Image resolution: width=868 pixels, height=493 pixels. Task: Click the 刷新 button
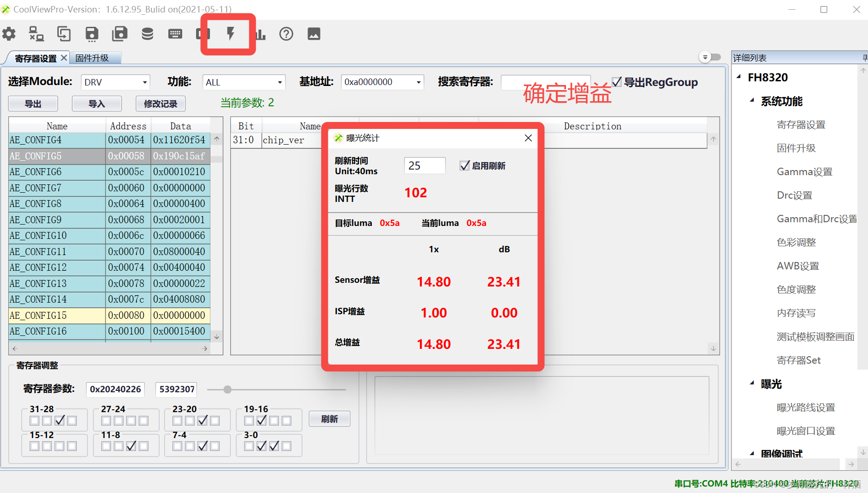point(329,419)
